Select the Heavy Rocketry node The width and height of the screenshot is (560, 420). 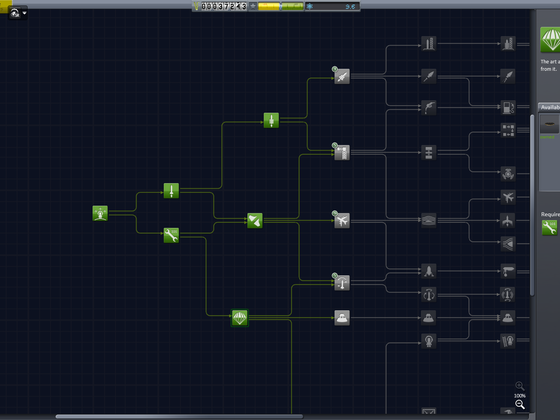[x=429, y=44]
